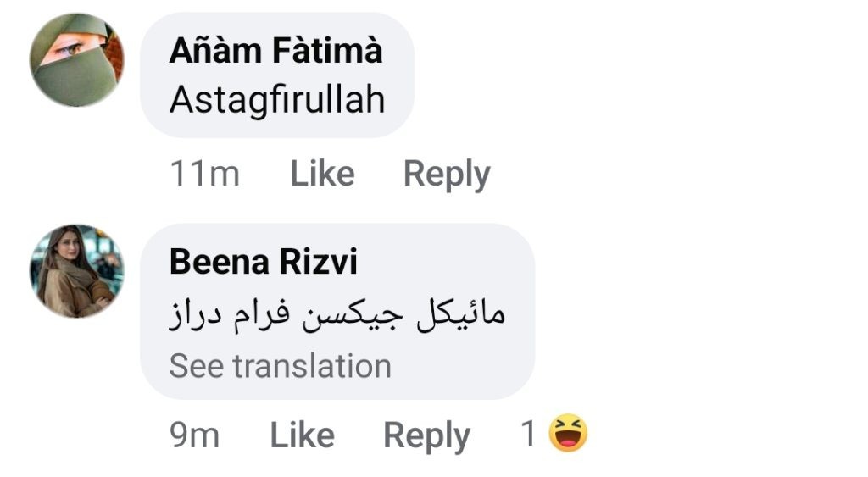View reaction count on Beena's comment

[529, 435]
